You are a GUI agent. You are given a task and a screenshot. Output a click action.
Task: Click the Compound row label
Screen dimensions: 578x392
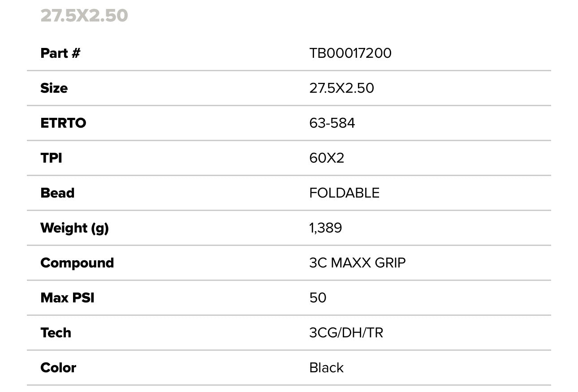coord(77,263)
